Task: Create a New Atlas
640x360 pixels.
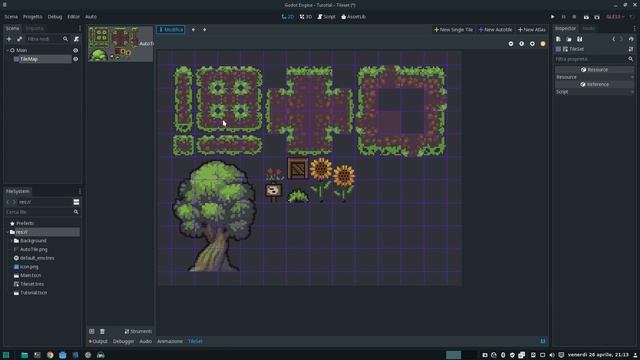Action: [x=531, y=29]
